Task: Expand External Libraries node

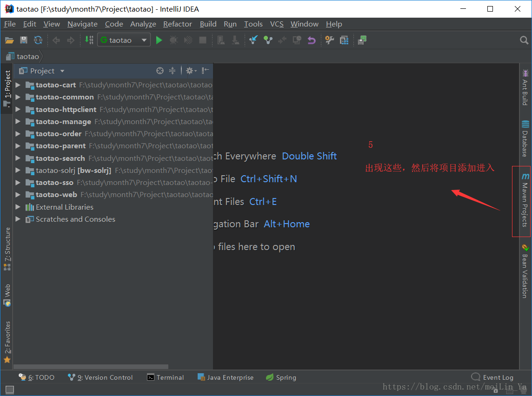Action: pos(18,207)
